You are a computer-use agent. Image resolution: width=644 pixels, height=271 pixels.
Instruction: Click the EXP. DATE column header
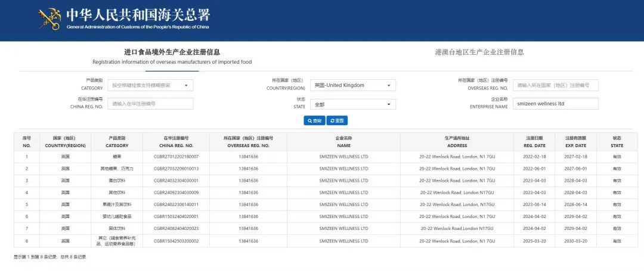(575, 142)
